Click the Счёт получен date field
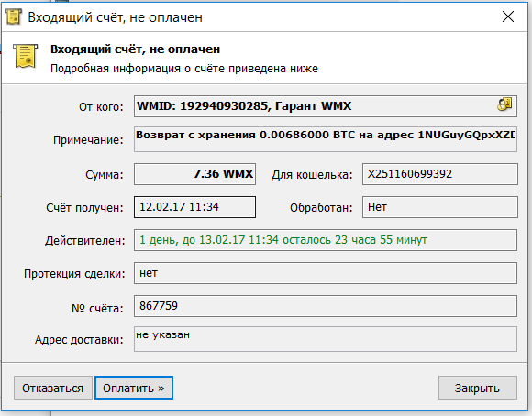This screenshot has height=416, width=532. 194,207
